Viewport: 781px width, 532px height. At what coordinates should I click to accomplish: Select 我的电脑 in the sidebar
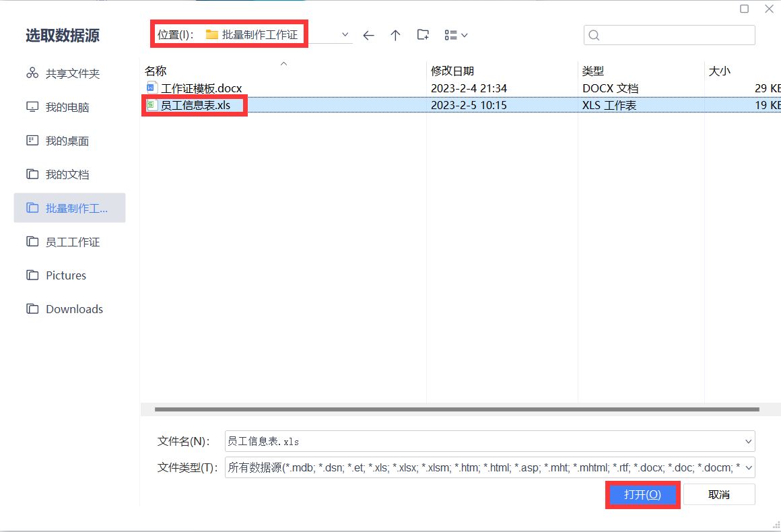(70, 107)
